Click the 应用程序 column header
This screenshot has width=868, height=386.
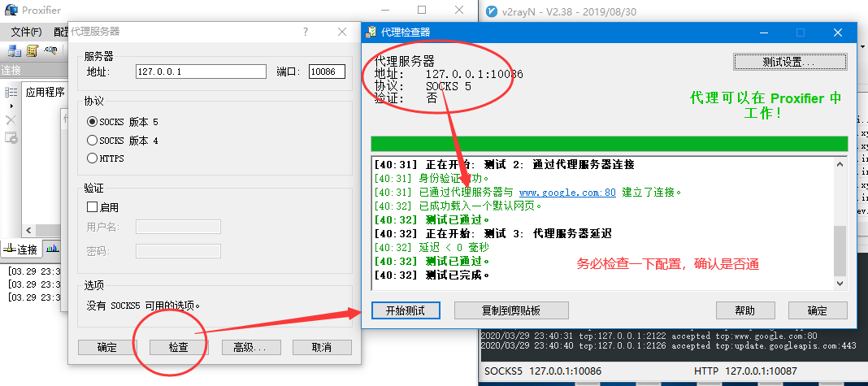(x=44, y=92)
